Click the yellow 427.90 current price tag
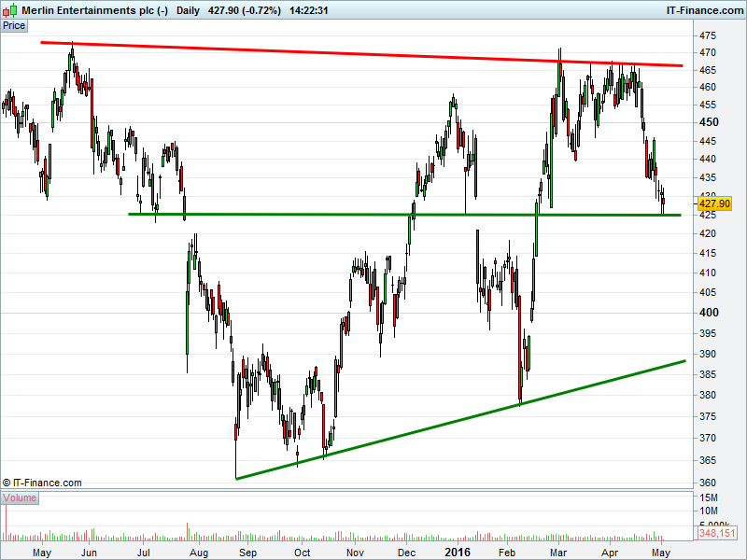 click(714, 203)
